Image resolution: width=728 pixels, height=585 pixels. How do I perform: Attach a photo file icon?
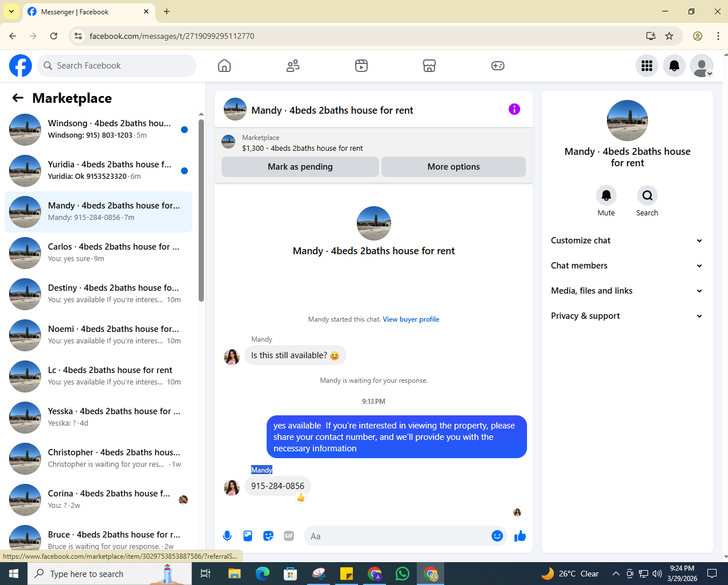click(x=248, y=536)
